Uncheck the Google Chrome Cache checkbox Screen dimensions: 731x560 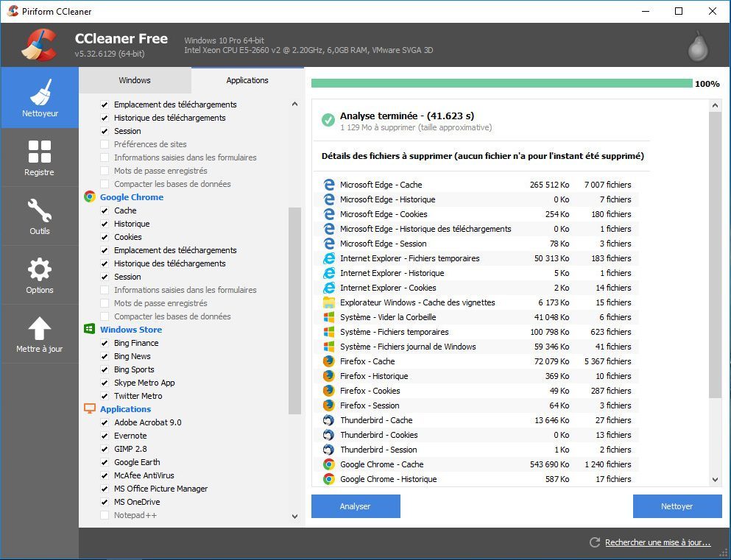pyautogui.click(x=105, y=210)
